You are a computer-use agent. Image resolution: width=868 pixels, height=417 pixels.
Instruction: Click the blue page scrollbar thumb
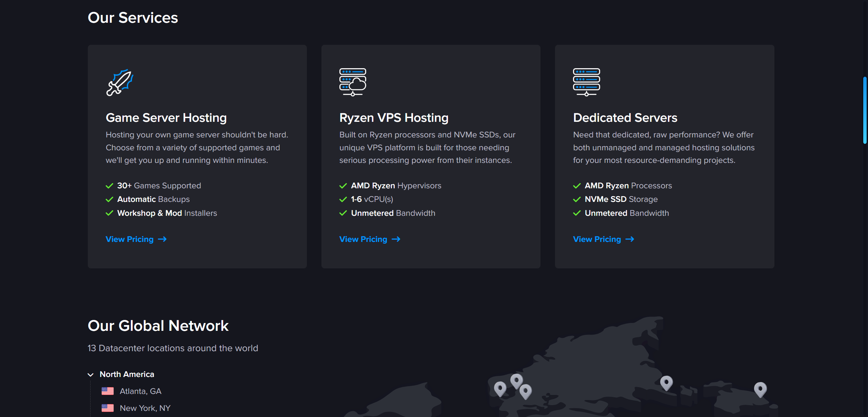(865, 110)
